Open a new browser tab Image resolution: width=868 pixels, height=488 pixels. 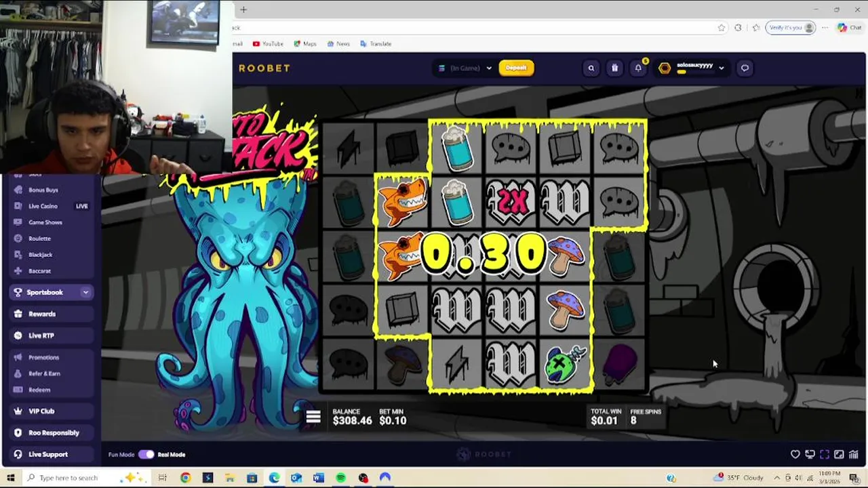click(x=243, y=9)
